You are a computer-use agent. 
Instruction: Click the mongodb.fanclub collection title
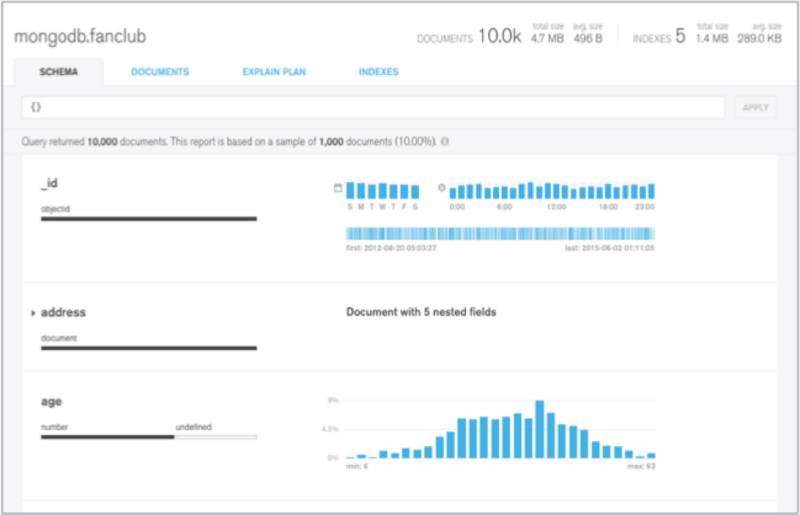click(x=80, y=37)
